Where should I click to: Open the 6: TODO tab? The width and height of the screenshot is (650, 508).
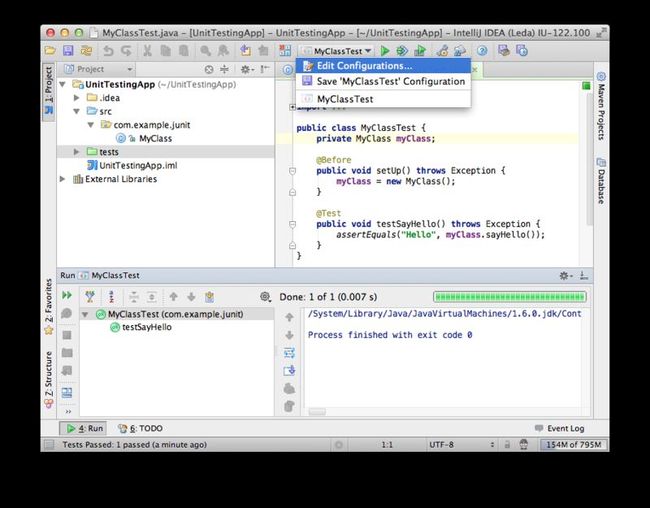(x=141, y=428)
